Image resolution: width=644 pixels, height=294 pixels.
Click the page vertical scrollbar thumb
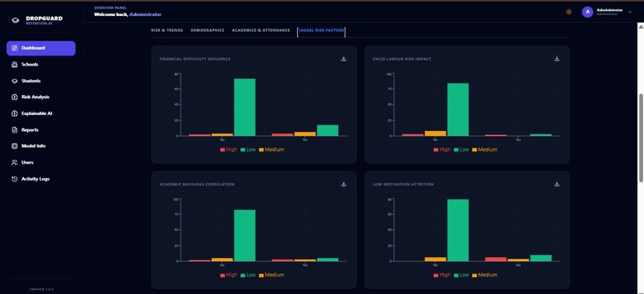pos(641,137)
